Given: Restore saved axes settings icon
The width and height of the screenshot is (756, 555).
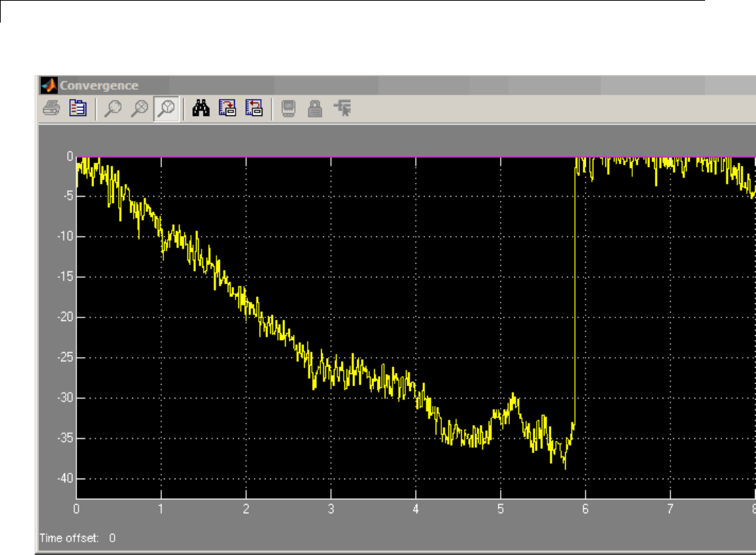Looking at the screenshot, I should [x=254, y=108].
